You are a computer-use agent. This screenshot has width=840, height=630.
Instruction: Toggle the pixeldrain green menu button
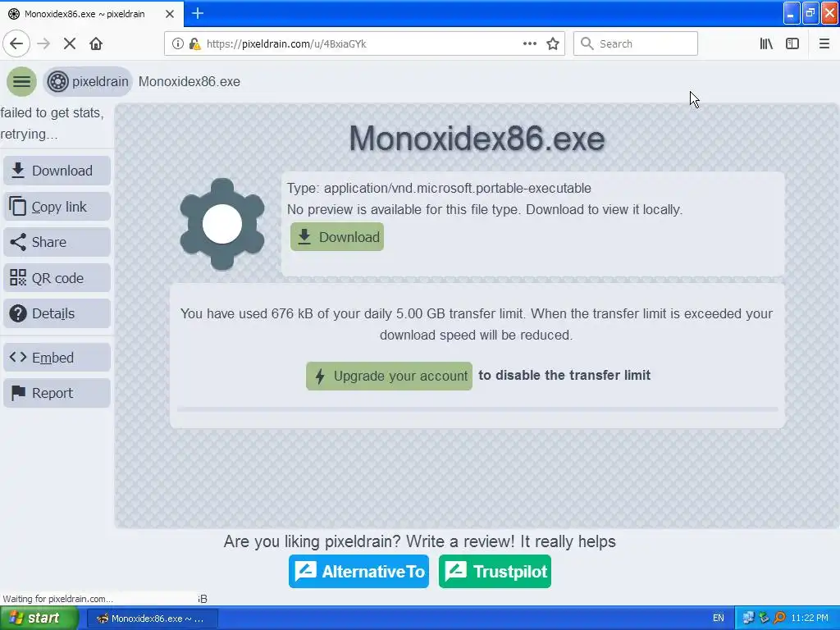(x=21, y=81)
